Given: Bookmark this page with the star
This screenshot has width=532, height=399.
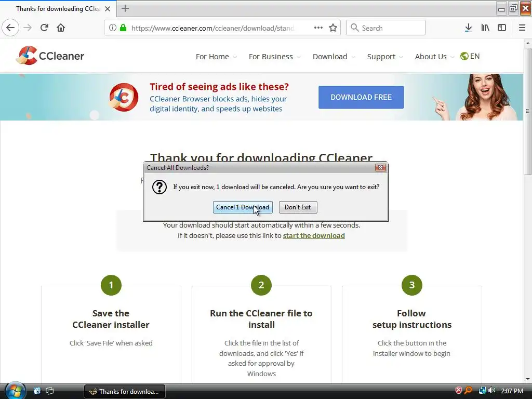Looking at the screenshot, I should click(333, 28).
